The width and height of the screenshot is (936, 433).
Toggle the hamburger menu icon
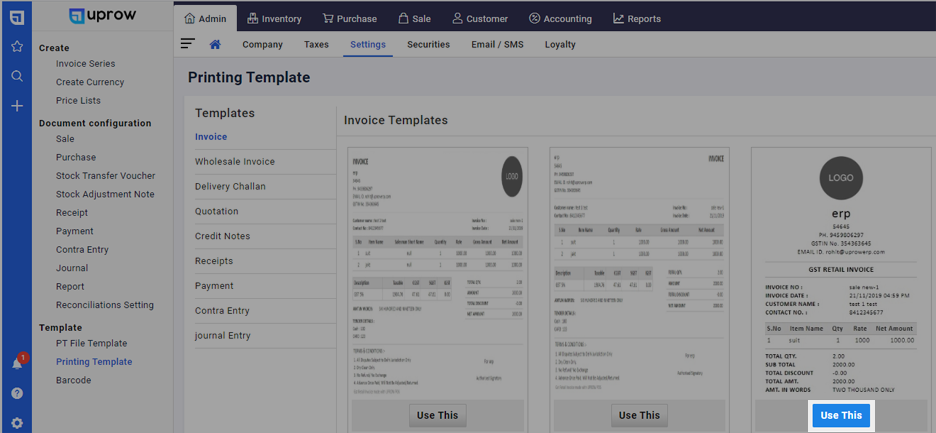[188, 44]
